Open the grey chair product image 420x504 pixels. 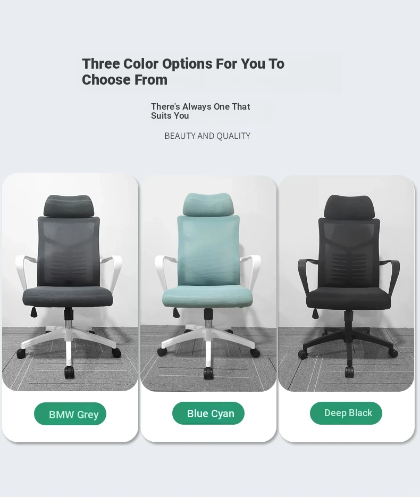pos(70,282)
